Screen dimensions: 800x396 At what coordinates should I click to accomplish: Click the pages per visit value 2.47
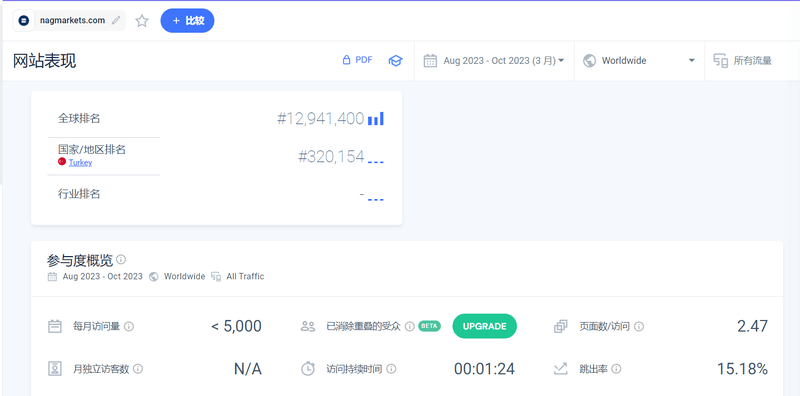tap(753, 326)
